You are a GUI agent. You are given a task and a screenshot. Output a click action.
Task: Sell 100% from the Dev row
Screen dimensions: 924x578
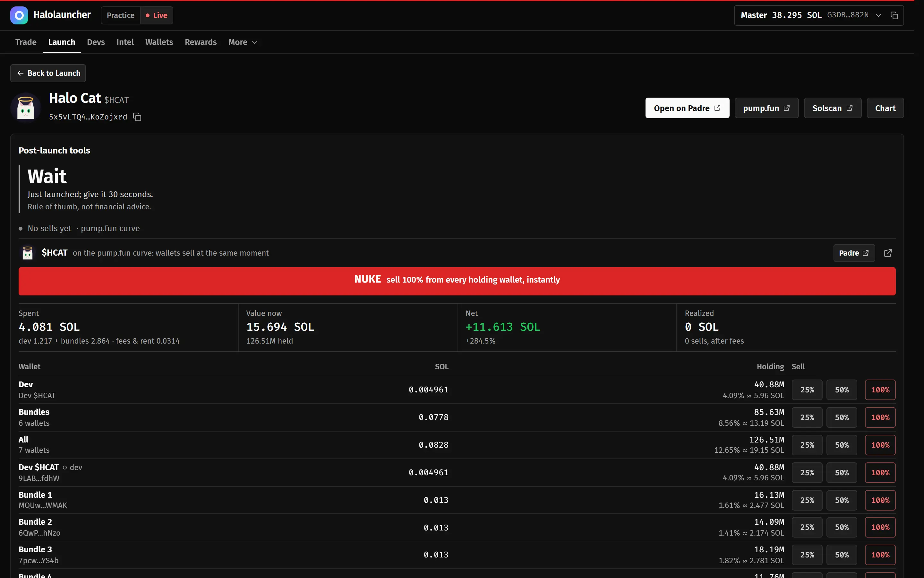point(880,390)
